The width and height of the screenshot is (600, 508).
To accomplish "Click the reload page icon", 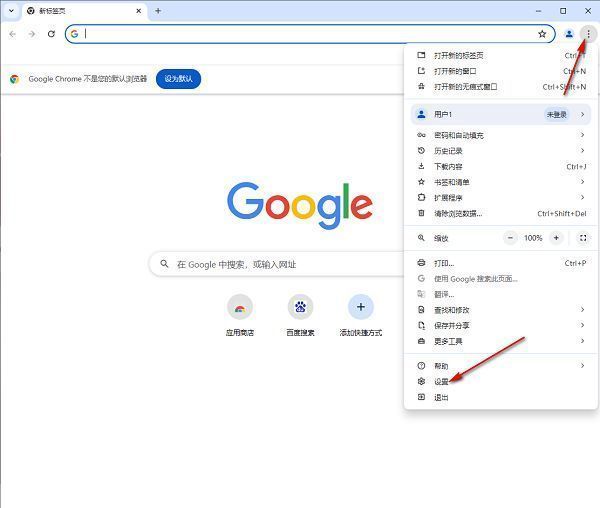I will pos(51,34).
